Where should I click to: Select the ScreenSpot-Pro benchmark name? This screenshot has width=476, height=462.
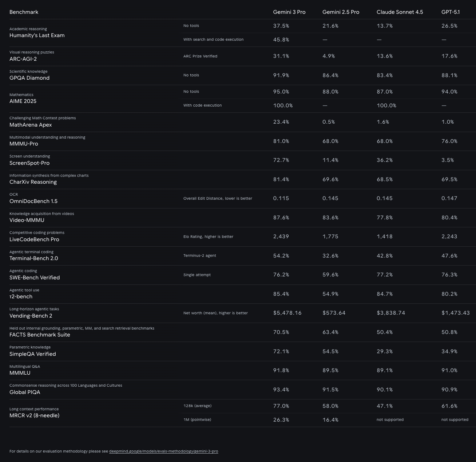click(x=29, y=163)
